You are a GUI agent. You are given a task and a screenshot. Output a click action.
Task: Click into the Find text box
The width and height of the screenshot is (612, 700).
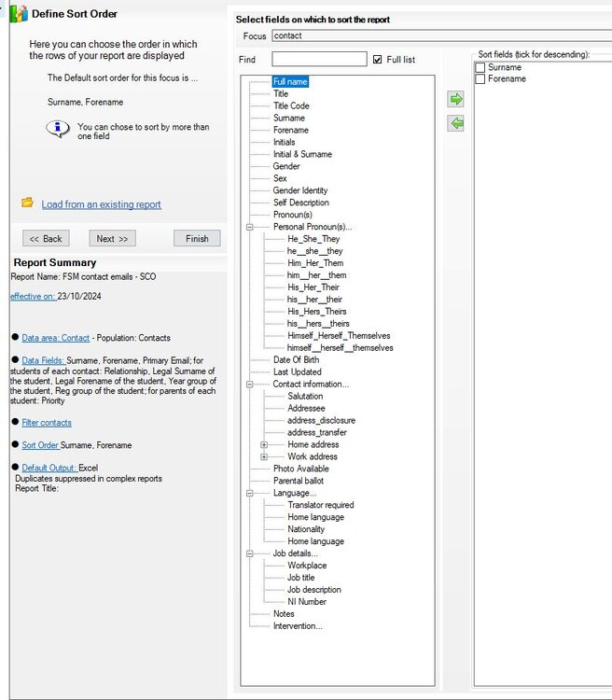click(319, 60)
